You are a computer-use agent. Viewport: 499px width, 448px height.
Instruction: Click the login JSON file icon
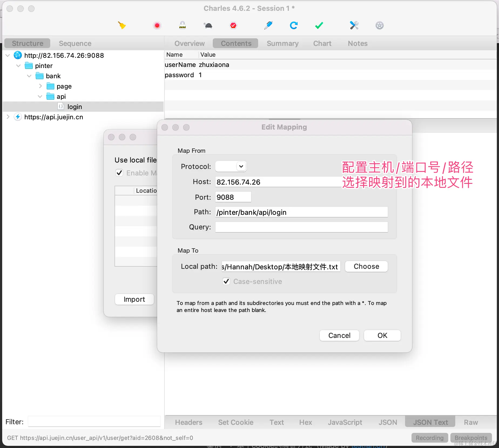(61, 107)
